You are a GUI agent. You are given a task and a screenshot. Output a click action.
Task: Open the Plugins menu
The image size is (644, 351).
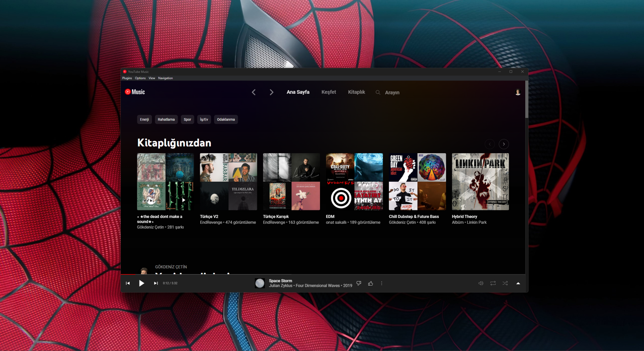127,78
